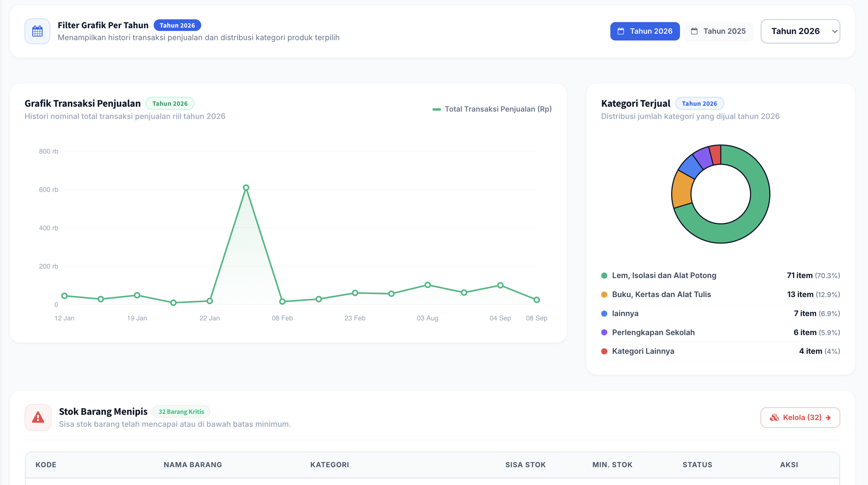
Task: Click the 600 rb peak data point
Action: coord(246,188)
